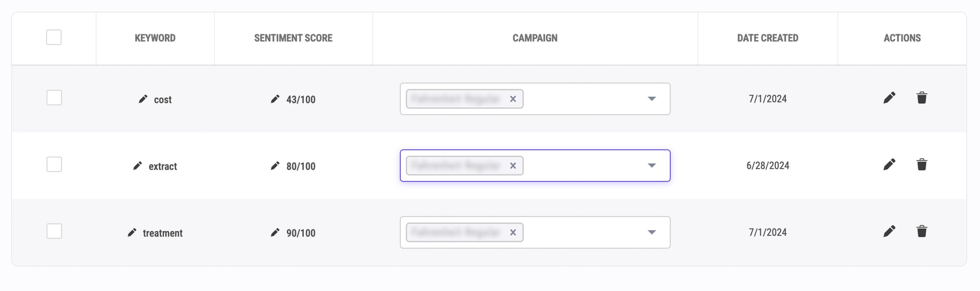The height and width of the screenshot is (291, 980).
Task: Click the Date Created column header
Action: pyautogui.click(x=768, y=38)
